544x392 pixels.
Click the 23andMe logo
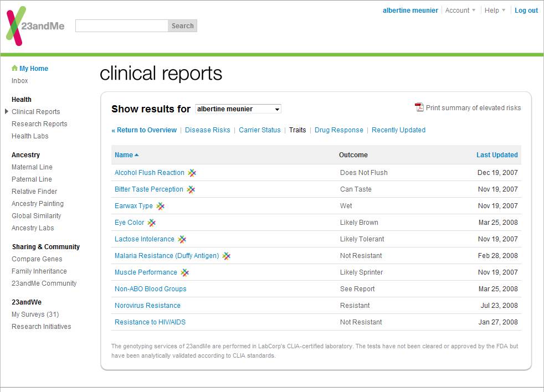[x=35, y=26]
